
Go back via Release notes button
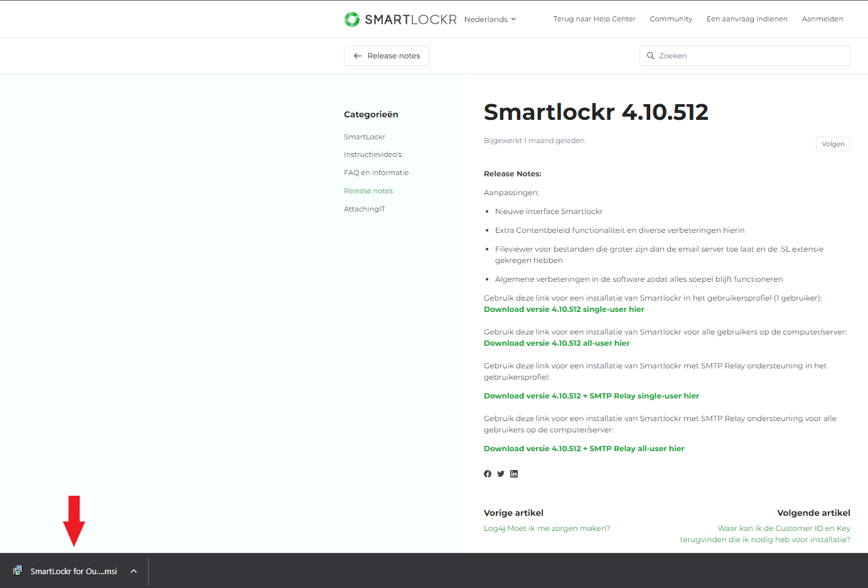tap(387, 56)
